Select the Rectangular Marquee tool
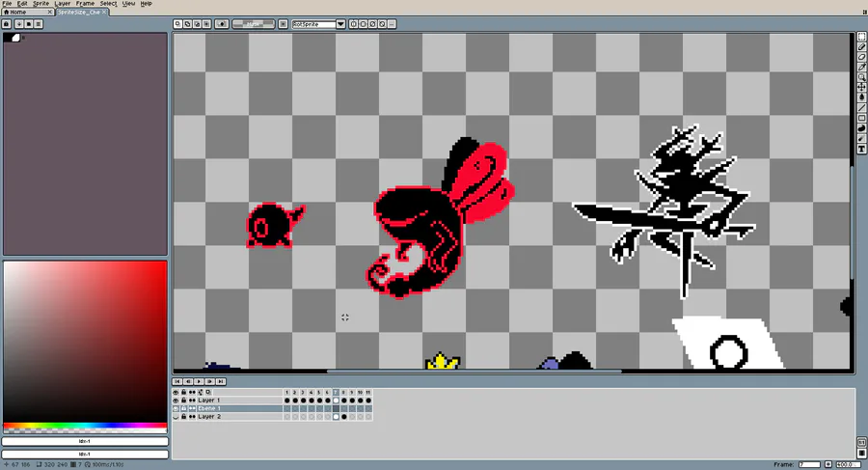This screenshot has width=868, height=470. pos(861,37)
